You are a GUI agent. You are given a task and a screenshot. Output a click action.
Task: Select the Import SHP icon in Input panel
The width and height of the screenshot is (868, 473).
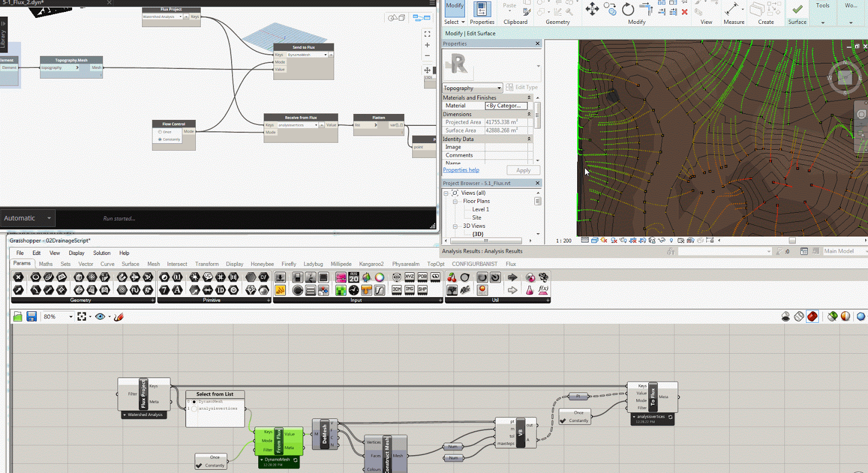coord(423,290)
